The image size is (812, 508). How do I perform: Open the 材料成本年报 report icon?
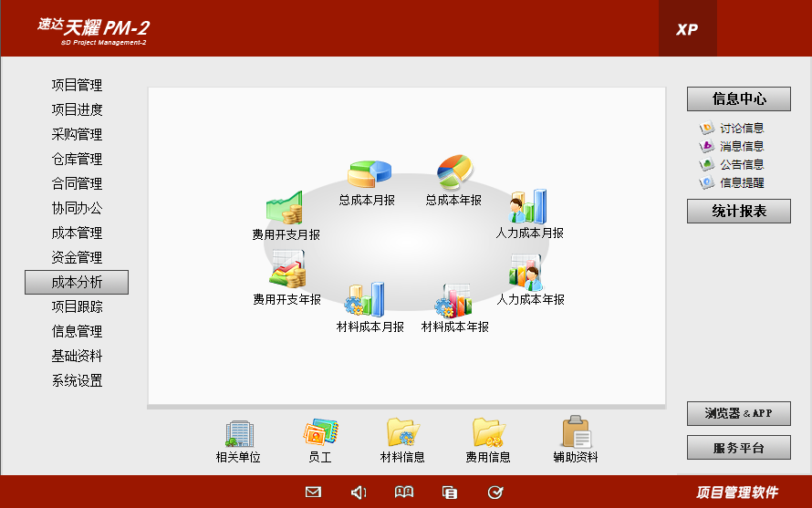(453, 299)
